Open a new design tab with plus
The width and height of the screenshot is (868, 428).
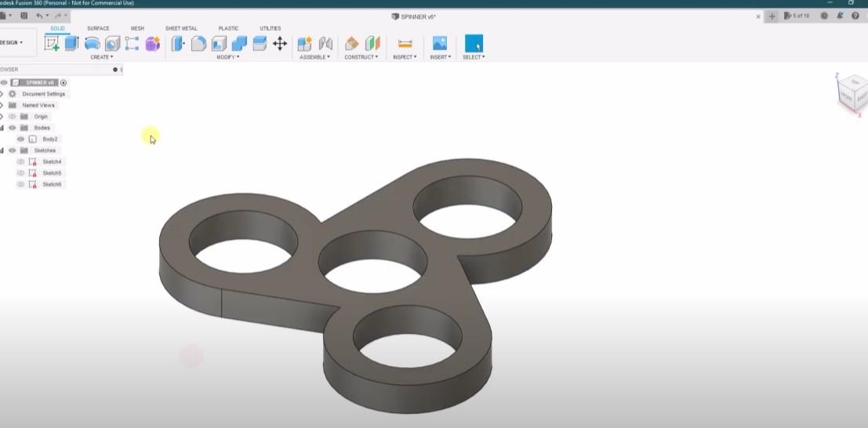772,16
